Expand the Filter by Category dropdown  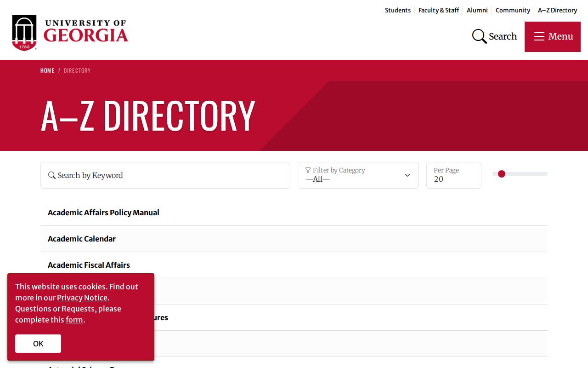click(358, 175)
